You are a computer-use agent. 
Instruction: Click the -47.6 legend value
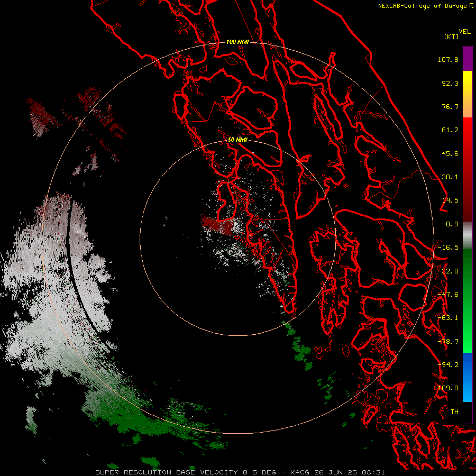click(448, 295)
